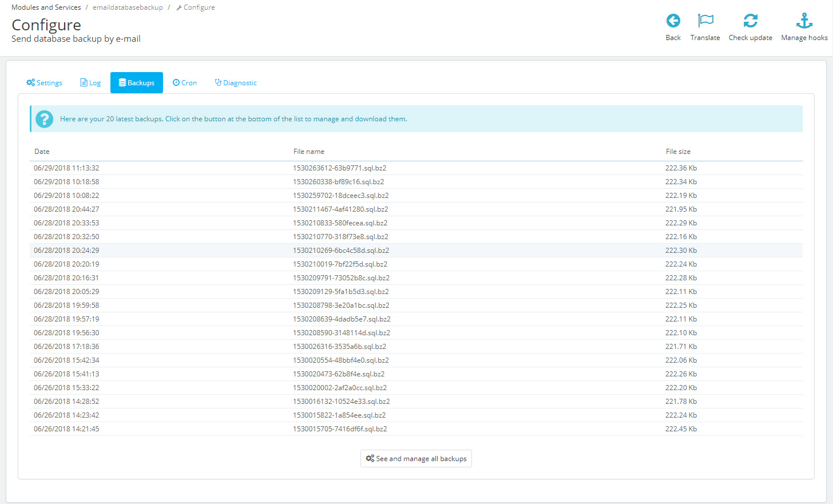Click the clock icon on Cron tab

[176, 83]
